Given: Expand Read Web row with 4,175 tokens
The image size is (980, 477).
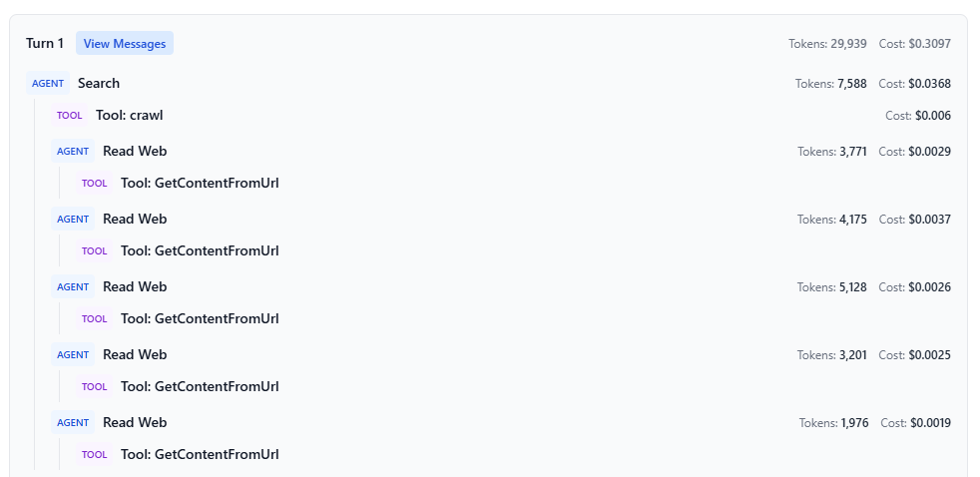Looking at the screenshot, I should 135,220.
